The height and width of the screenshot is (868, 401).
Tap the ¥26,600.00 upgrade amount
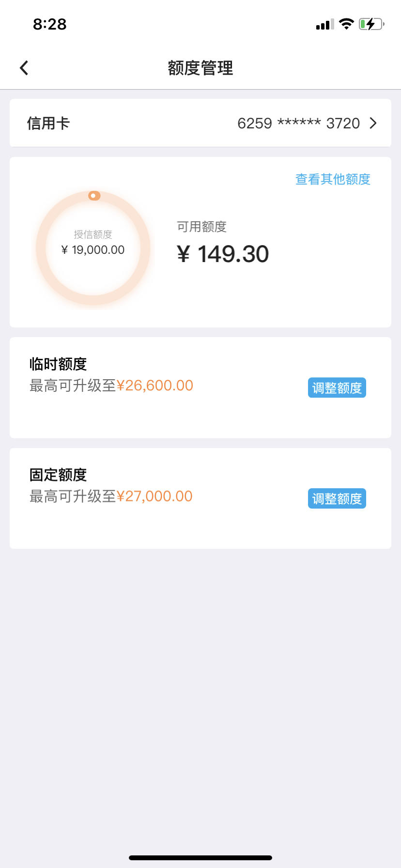point(155,386)
